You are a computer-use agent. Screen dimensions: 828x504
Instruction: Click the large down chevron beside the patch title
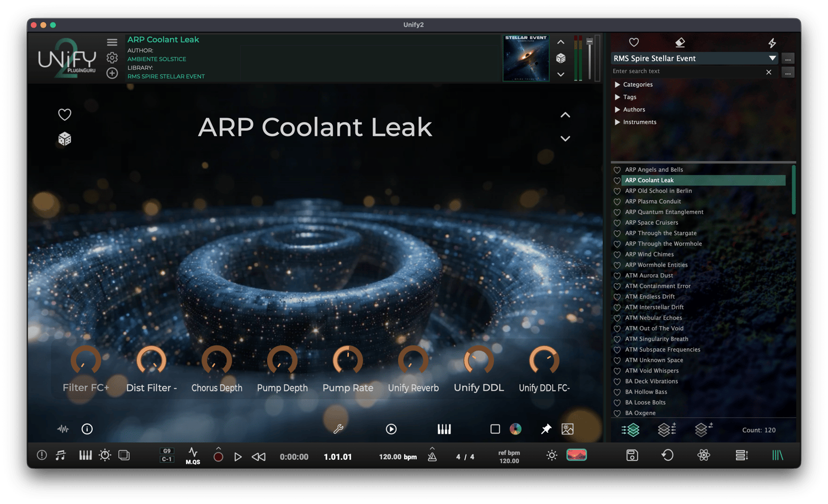coord(565,139)
